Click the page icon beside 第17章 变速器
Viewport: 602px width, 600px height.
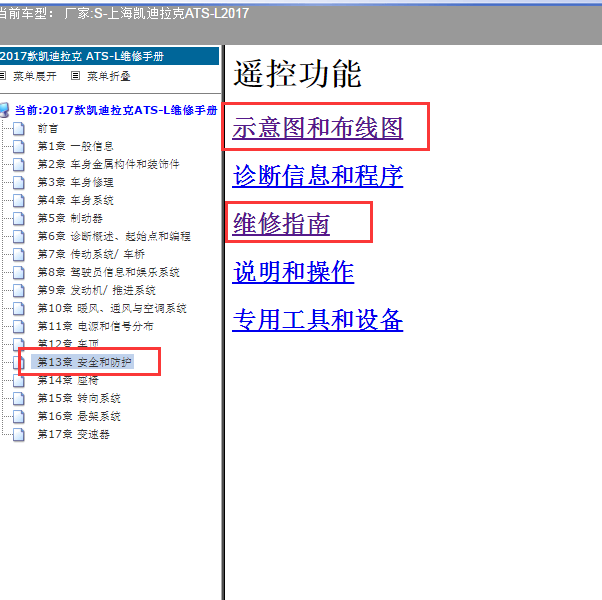[x=18, y=435]
